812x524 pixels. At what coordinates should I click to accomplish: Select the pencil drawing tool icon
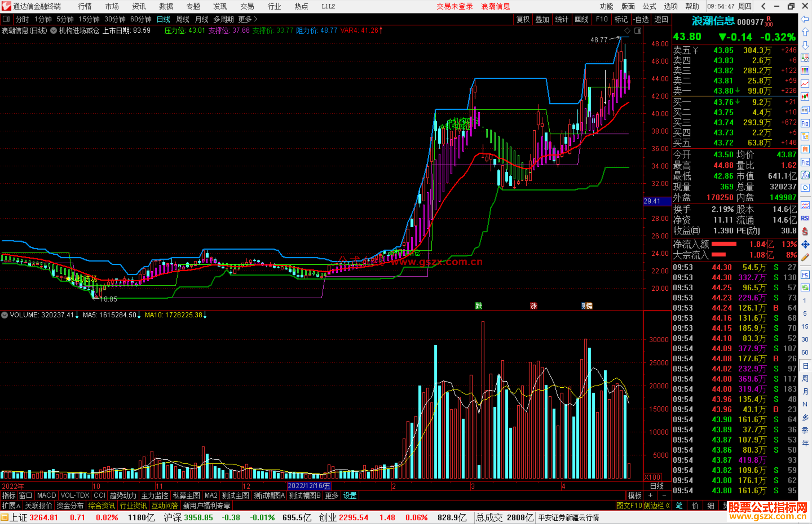(x=805, y=258)
